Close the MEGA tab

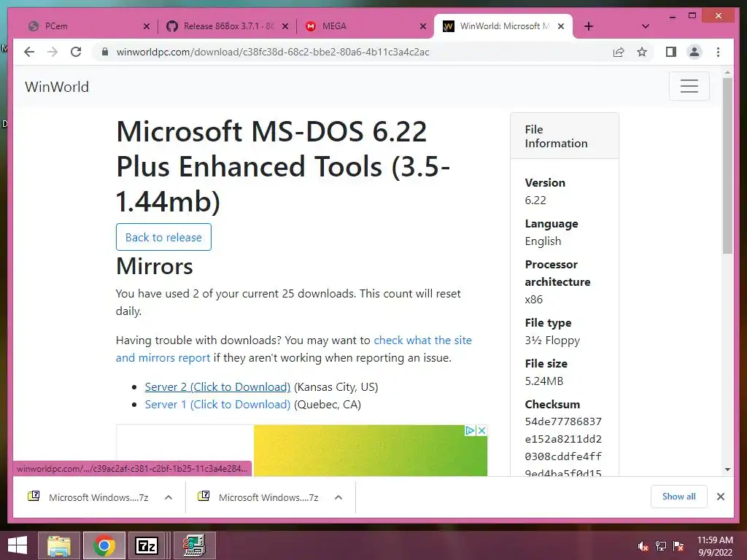point(422,27)
